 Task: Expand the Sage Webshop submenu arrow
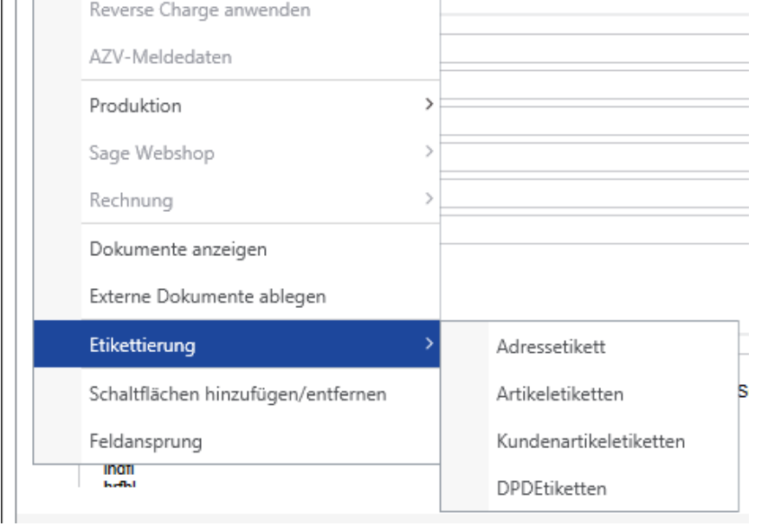click(428, 153)
